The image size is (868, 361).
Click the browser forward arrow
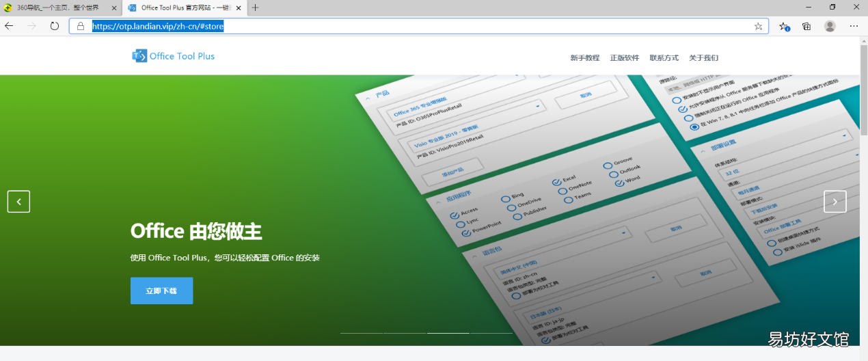31,26
